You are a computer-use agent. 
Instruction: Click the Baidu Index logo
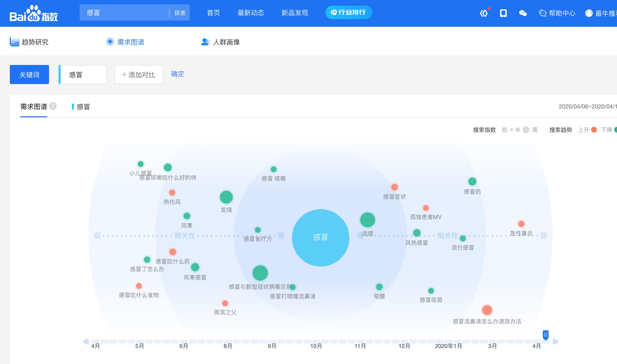34,13
